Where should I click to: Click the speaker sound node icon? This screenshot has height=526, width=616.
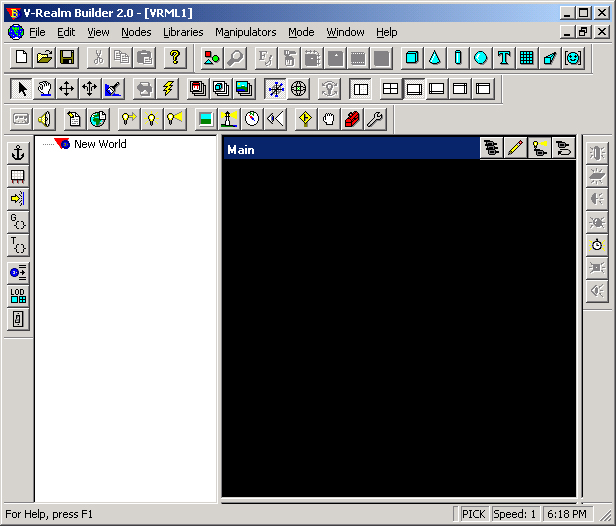click(44, 119)
